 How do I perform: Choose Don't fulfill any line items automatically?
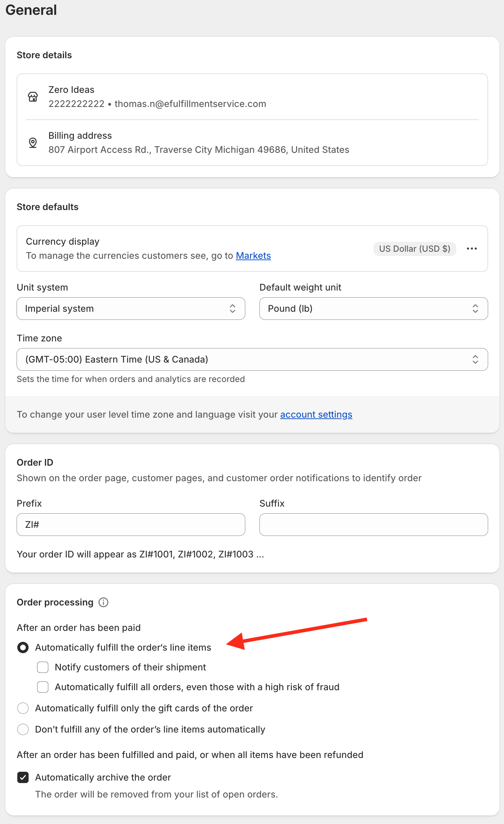tap(23, 729)
